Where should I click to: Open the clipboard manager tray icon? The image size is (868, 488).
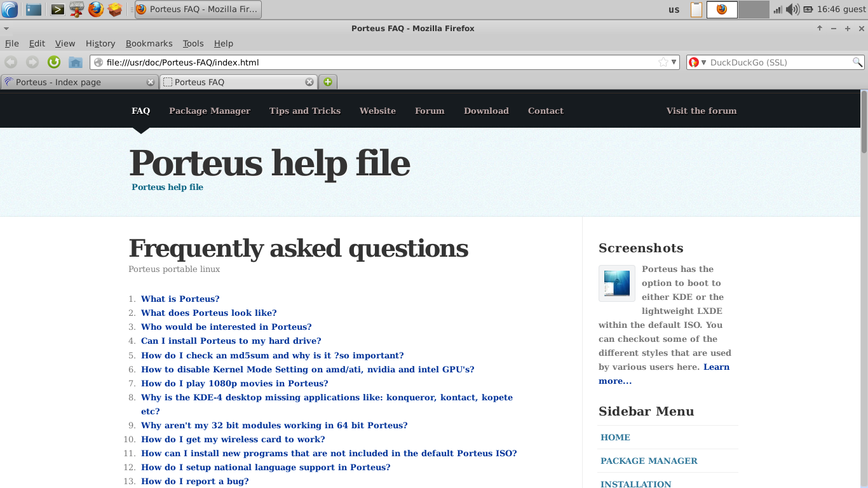[696, 10]
